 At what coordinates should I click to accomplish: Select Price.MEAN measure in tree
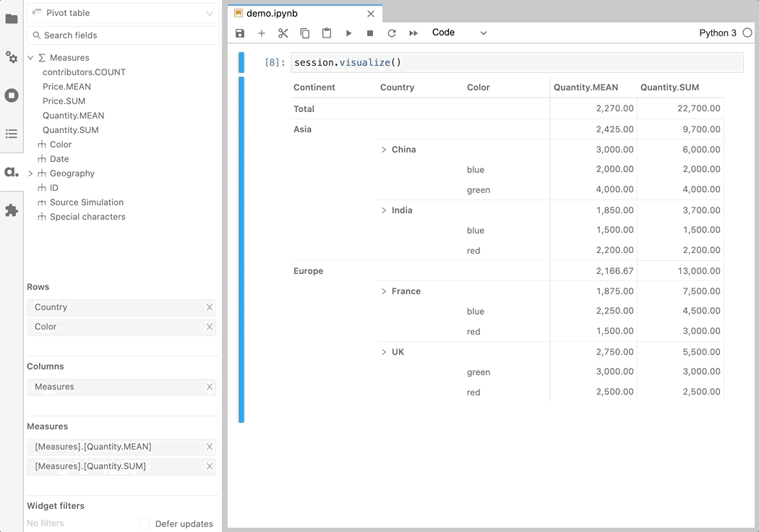click(x=67, y=87)
